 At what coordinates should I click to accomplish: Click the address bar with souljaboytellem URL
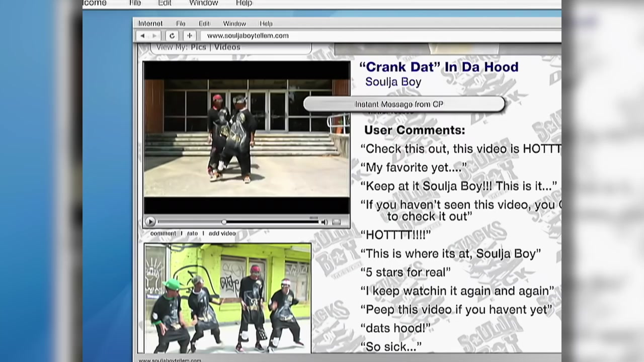(x=381, y=36)
